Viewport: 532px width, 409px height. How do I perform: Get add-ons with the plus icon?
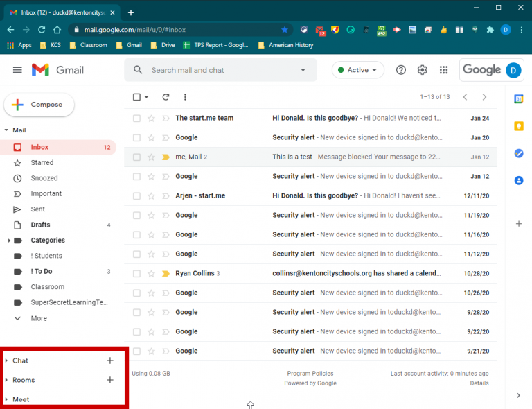click(x=518, y=224)
